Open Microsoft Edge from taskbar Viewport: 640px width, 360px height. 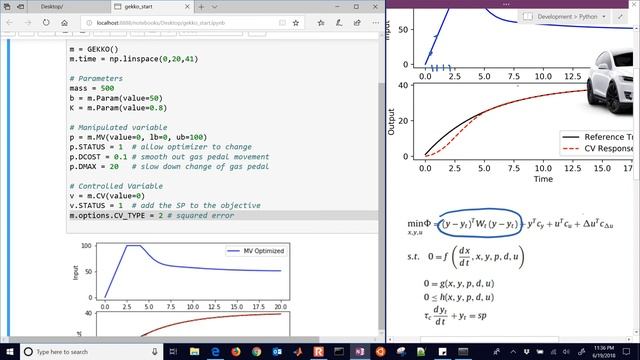pos(215,351)
